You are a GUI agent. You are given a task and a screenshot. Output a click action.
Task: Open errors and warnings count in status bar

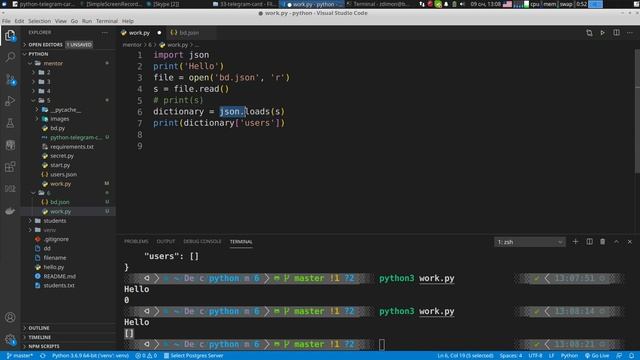tap(146, 356)
